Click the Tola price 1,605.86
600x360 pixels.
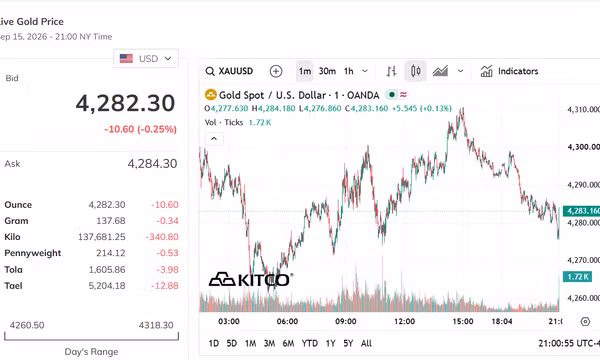[x=107, y=270]
